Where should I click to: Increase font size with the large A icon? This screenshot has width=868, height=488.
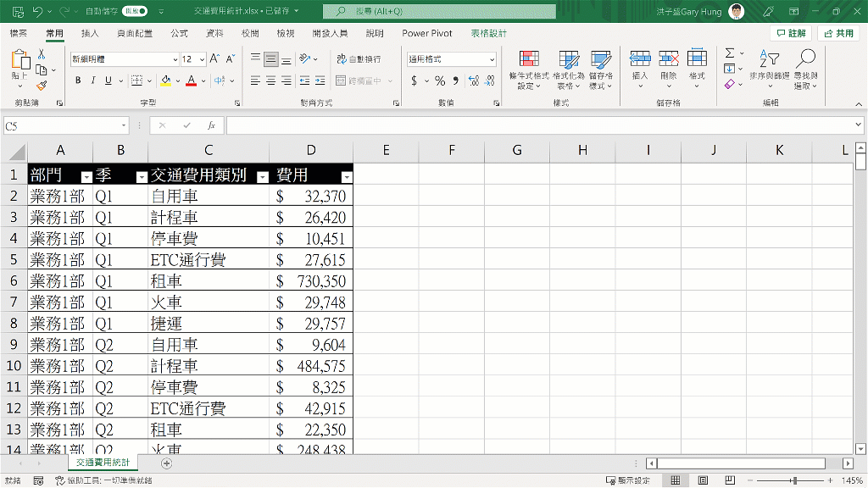(214, 58)
